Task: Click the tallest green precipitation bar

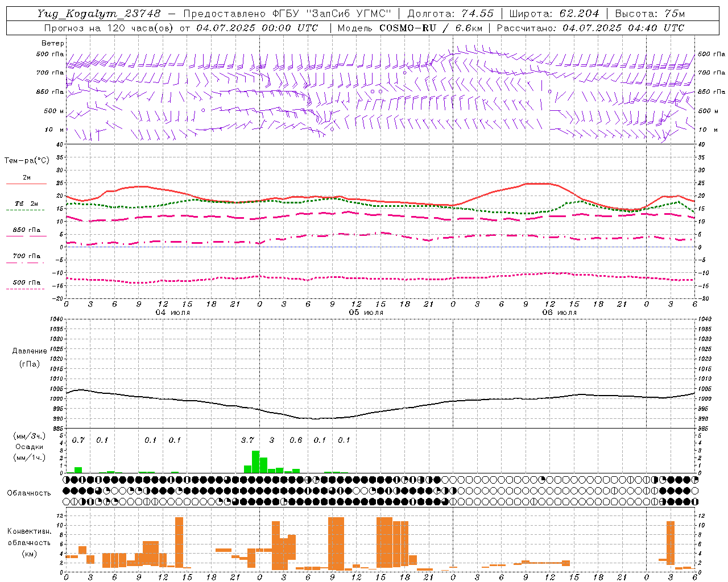Action: 256,462
